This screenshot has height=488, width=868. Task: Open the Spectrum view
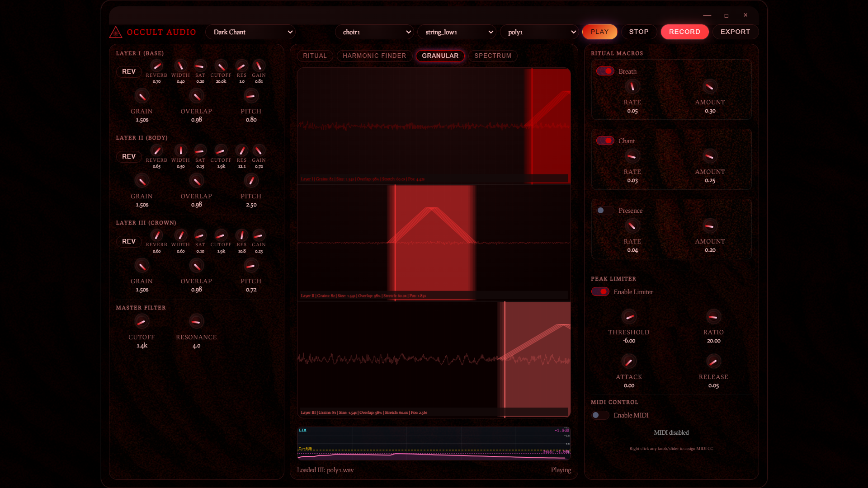[x=492, y=56]
